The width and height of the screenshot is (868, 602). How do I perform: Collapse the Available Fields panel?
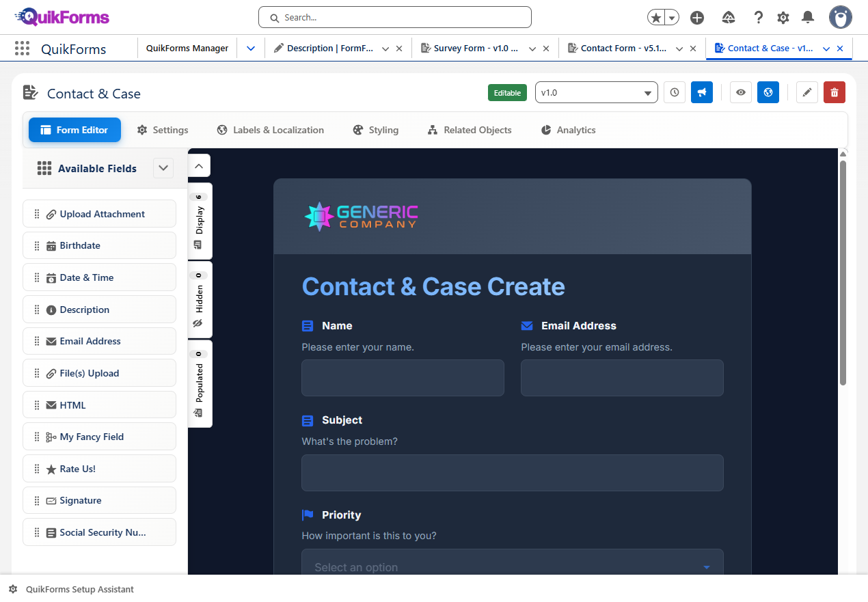click(x=163, y=167)
